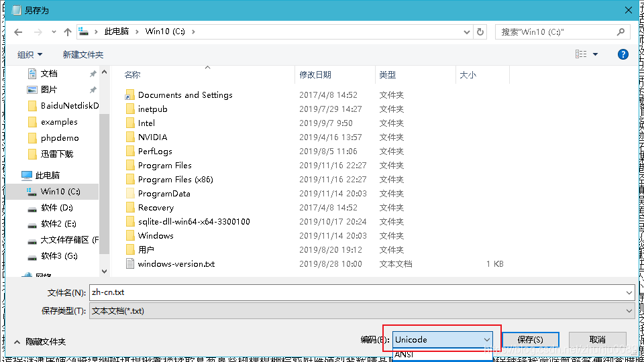644x362 pixels.
Task: Select sqlite-dll-win64-x64-3300100 folder icon
Action: [x=129, y=222]
